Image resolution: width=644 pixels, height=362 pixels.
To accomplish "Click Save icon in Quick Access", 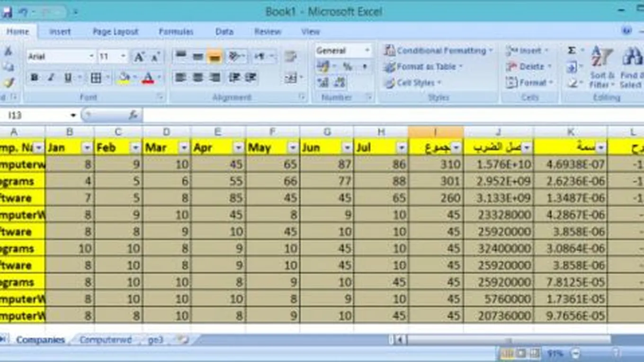I will [x=7, y=12].
